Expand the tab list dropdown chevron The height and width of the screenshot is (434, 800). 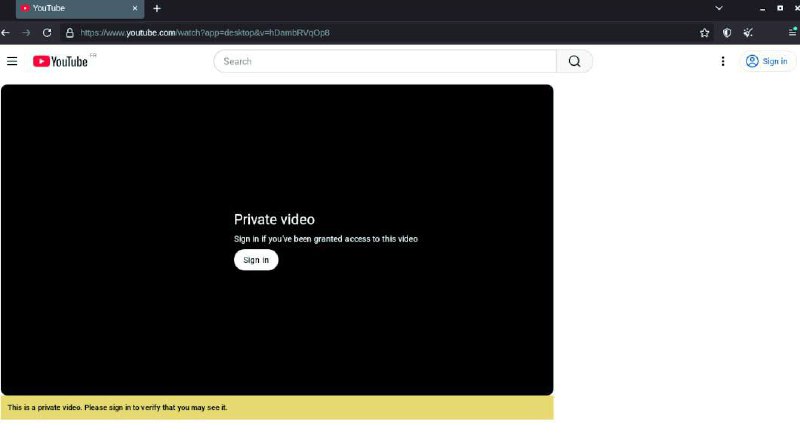pyautogui.click(x=718, y=8)
